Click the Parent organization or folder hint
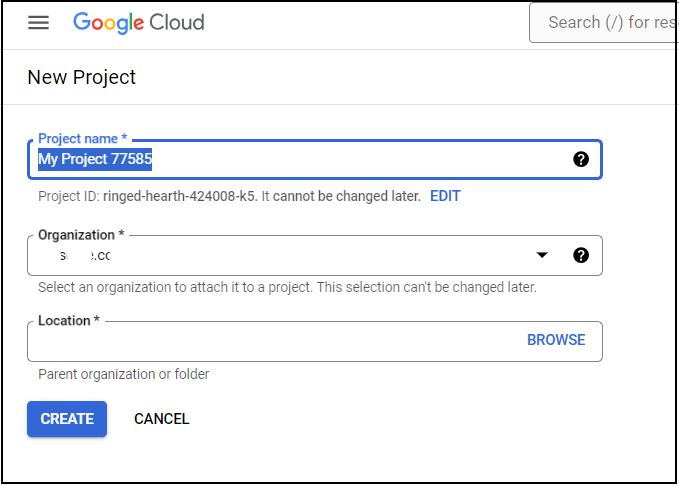 (123, 374)
